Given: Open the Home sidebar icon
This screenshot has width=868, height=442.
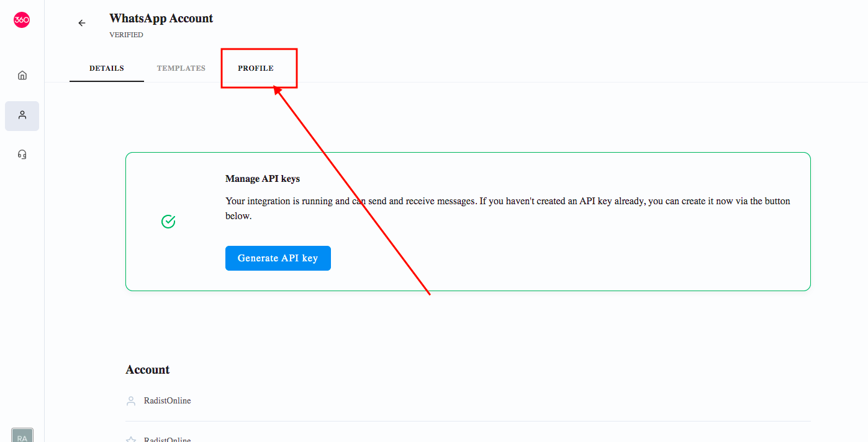Looking at the screenshot, I should point(22,75).
